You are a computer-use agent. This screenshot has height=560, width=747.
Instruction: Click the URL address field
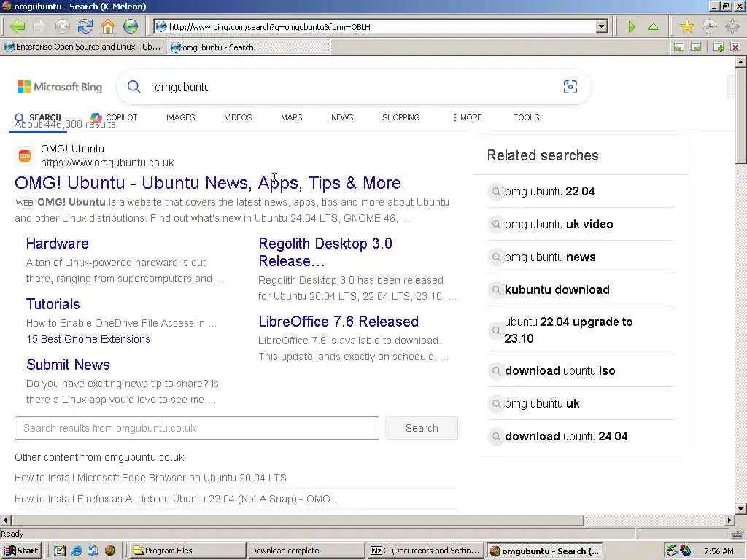click(381, 27)
